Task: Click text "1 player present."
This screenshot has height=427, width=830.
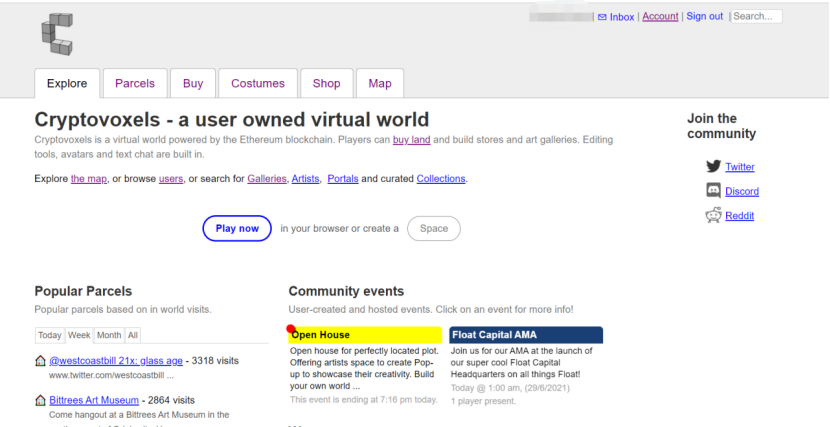Action: click(483, 401)
